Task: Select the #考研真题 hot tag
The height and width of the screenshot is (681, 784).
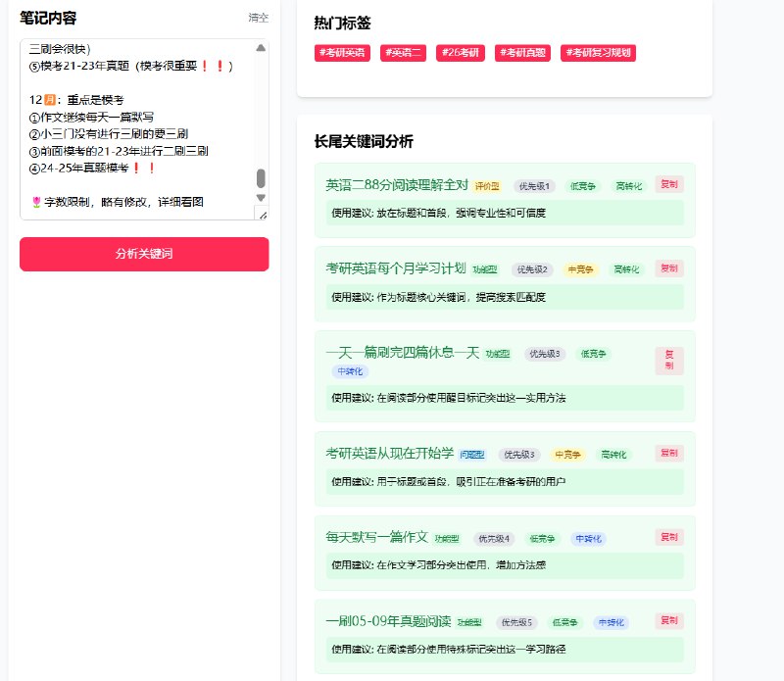Action: coord(522,53)
